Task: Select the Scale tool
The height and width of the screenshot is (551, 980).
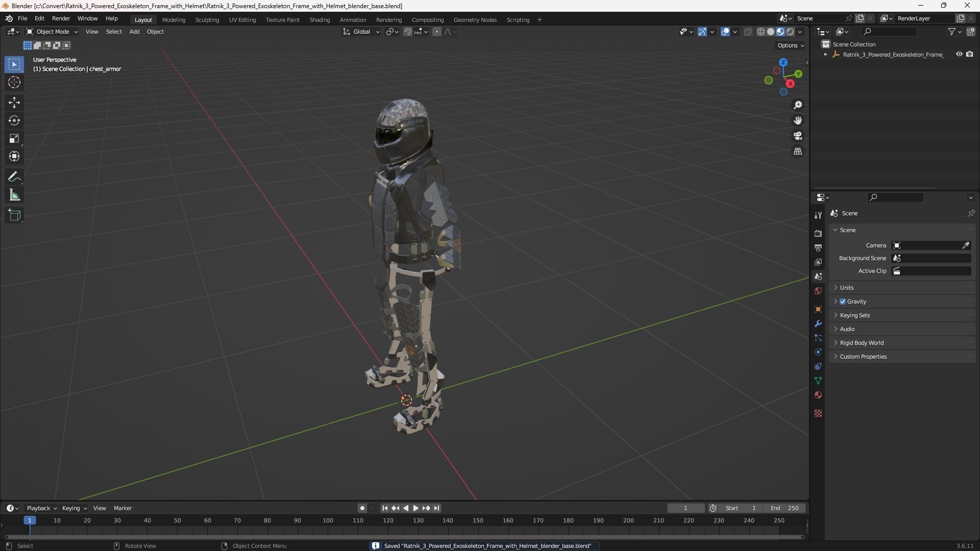Action: pos(14,138)
